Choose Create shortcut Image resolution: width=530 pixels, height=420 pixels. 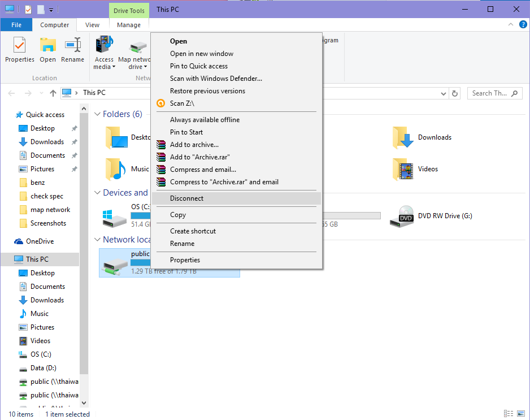tap(236, 231)
